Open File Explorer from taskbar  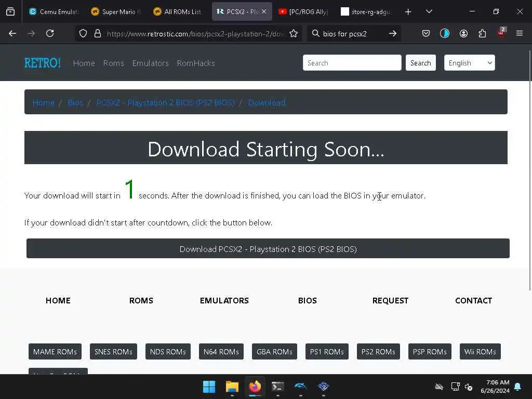tap(232, 387)
